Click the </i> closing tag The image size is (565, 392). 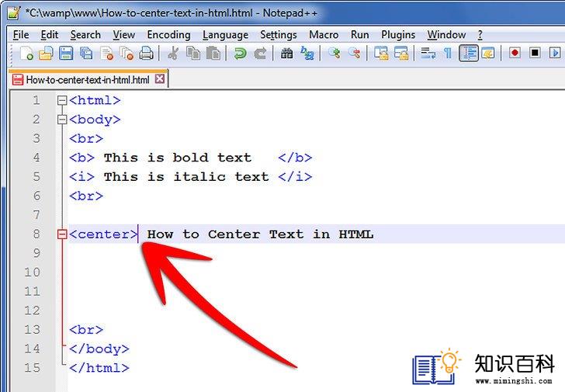(x=295, y=176)
